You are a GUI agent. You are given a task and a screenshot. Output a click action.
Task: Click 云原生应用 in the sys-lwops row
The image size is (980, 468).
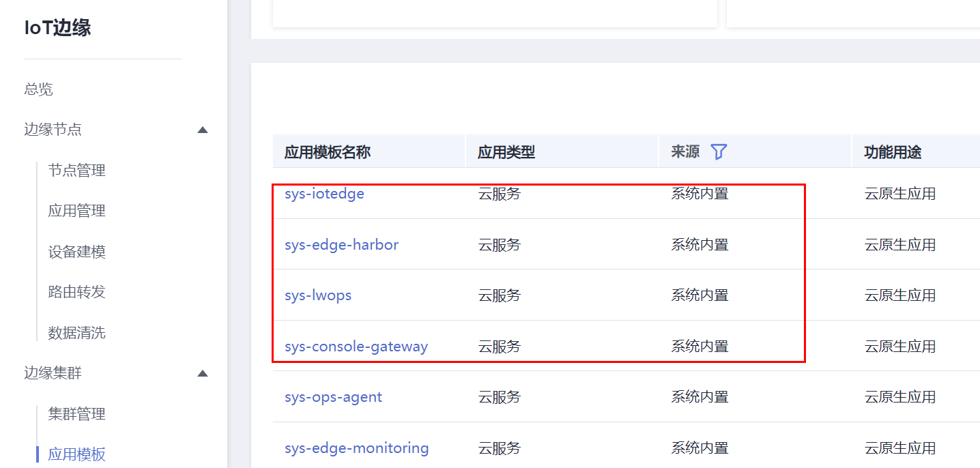(x=899, y=295)
